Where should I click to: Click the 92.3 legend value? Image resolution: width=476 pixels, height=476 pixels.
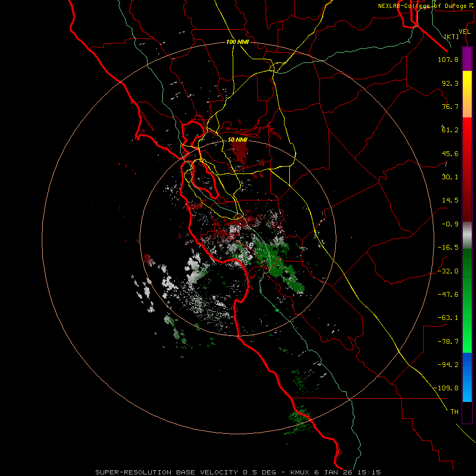pyautogui.click(x=450, y=83)
